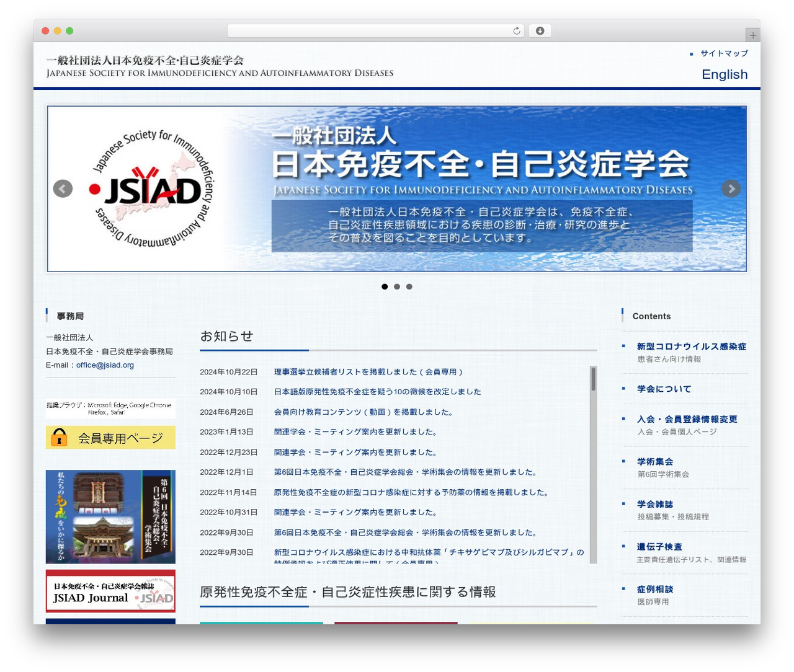This screenshot has height=672, width=794.
Task: Open the JSIAD Journal banner
Action: point(110,591)
